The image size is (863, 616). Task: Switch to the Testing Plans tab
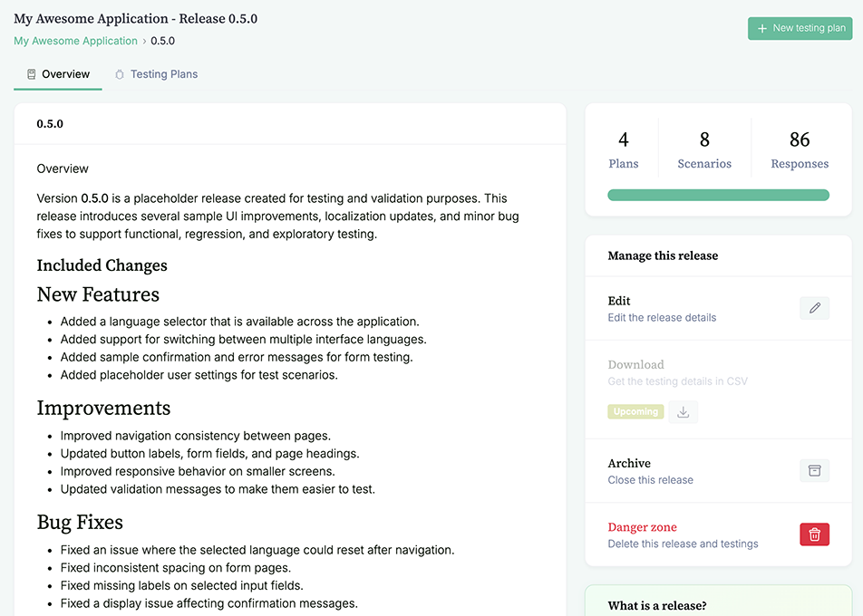(156, 74)
